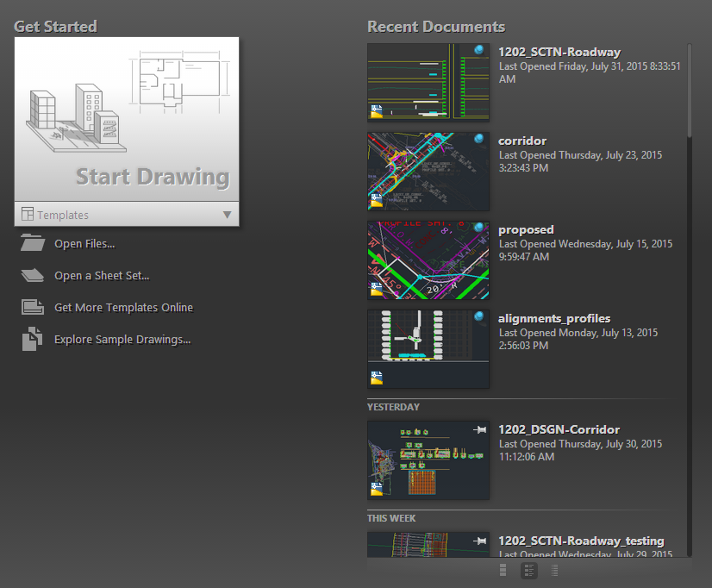Pin the alignments_profiles document
Viewport: 712px width, 588px height.
pyautogui.click(x=479, y=316)
